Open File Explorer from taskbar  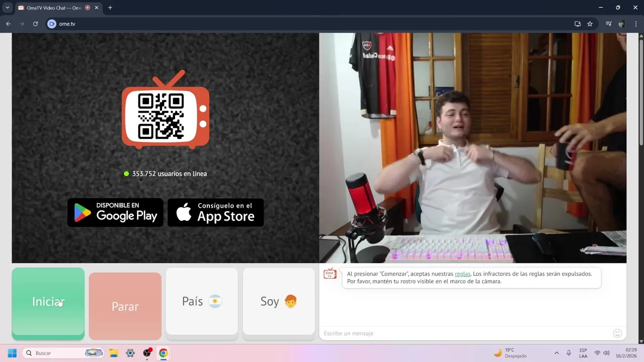pos(114,353)
